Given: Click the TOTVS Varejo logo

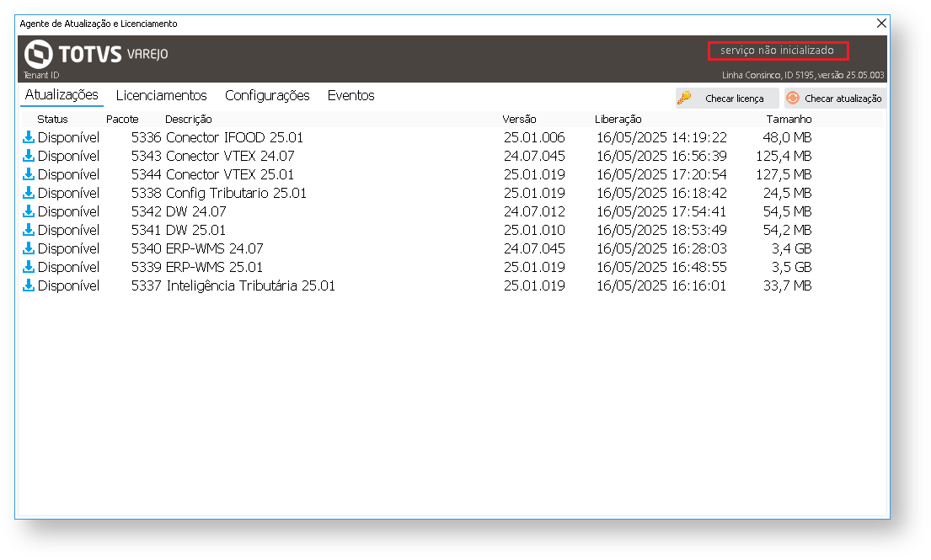Looking at the screenshot, I should click(x=96, y=54).
